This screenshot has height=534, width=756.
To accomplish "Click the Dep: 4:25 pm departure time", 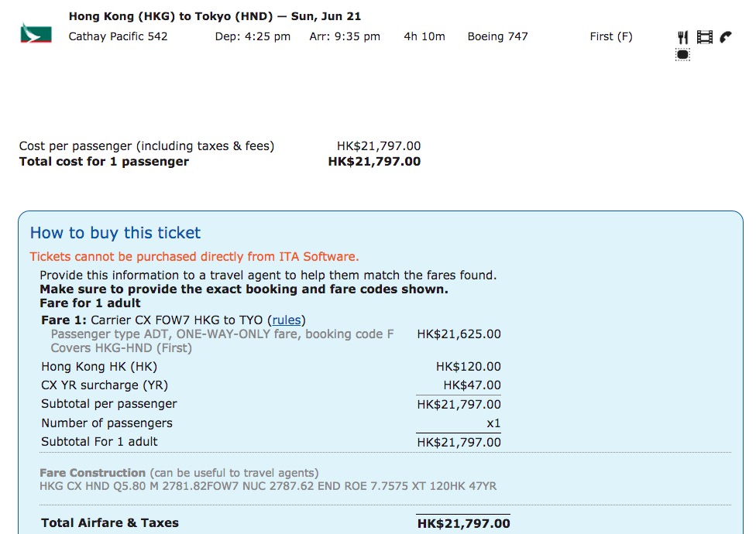I will [x=253, y=36].
